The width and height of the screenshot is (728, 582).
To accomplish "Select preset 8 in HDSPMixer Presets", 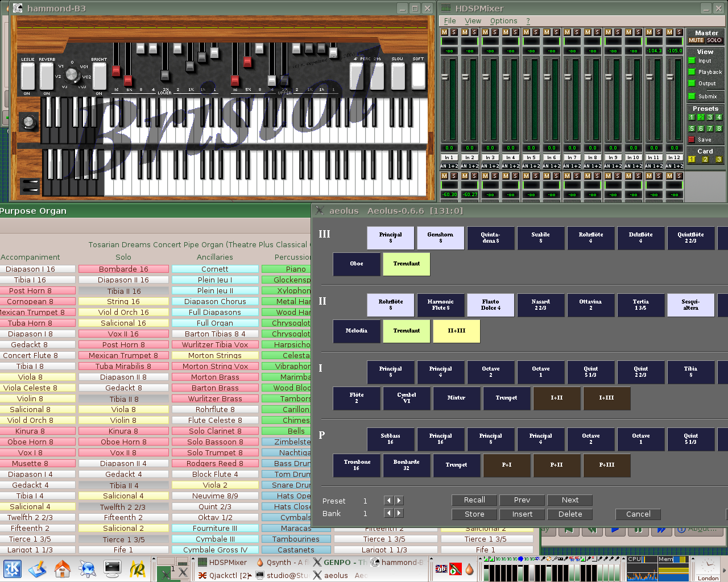I will tap(719, 128).
